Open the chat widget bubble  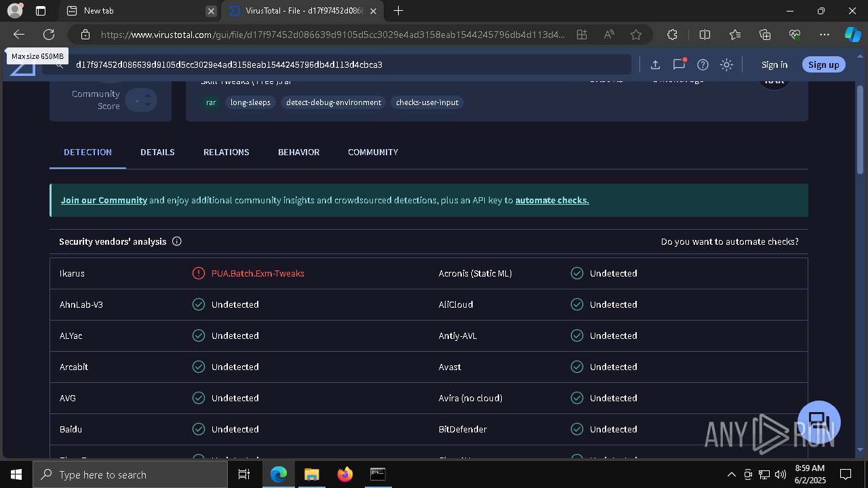tap(819, 421)
